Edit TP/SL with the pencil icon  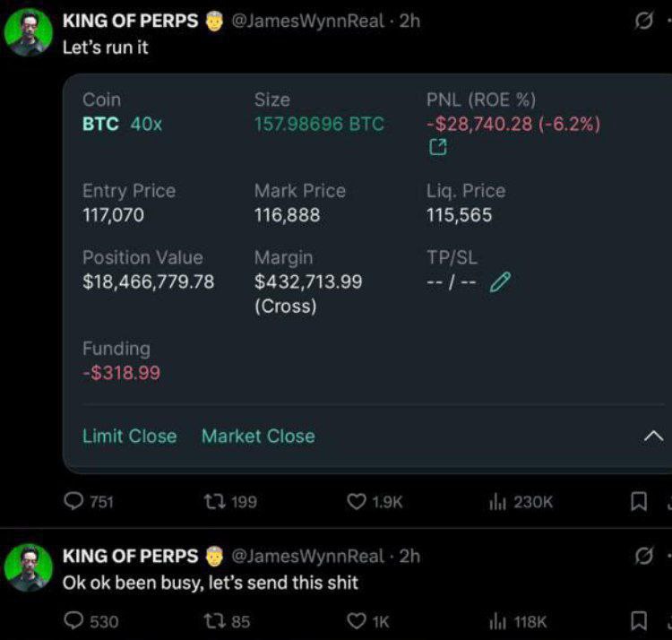click(x=500, y=281)
